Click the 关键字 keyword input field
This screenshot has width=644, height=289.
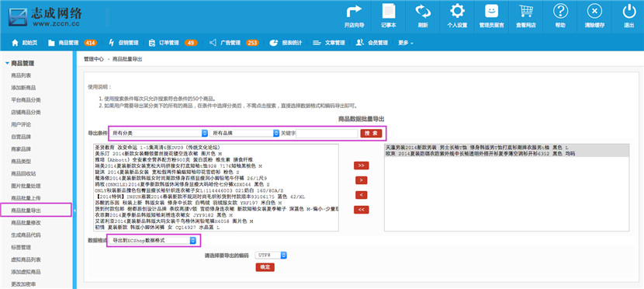point(327,134)
